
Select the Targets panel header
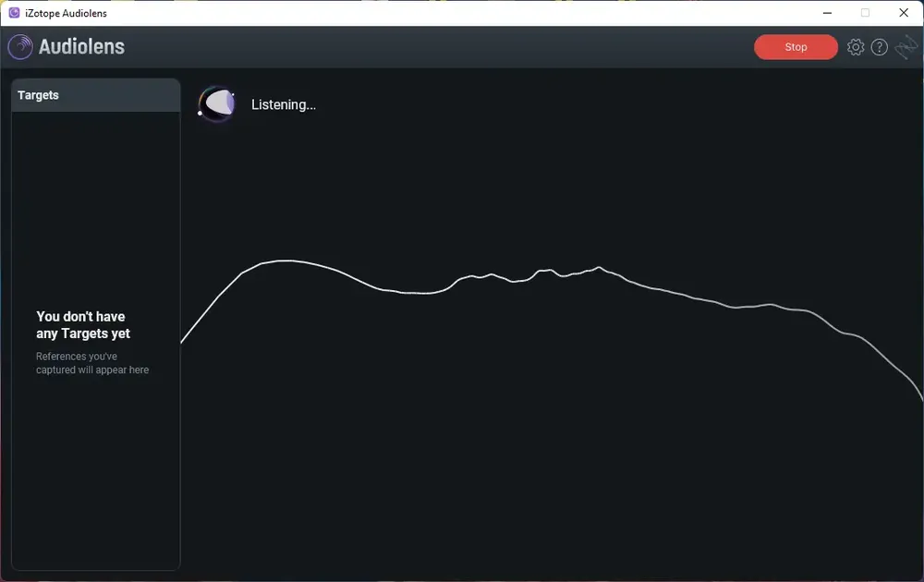(x=95, y=95)
